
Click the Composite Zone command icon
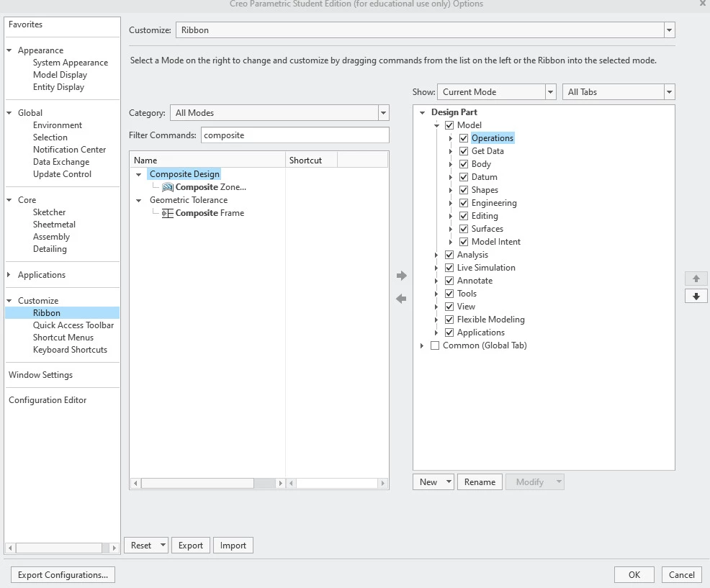coord(168,187)
